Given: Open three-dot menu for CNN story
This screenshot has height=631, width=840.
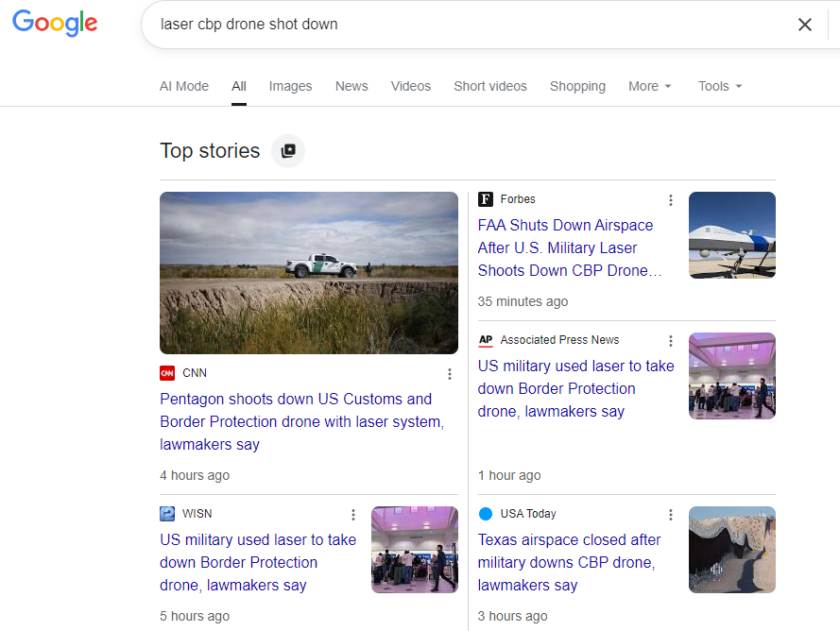Looking at the screenshot, I should pos(450,374).
